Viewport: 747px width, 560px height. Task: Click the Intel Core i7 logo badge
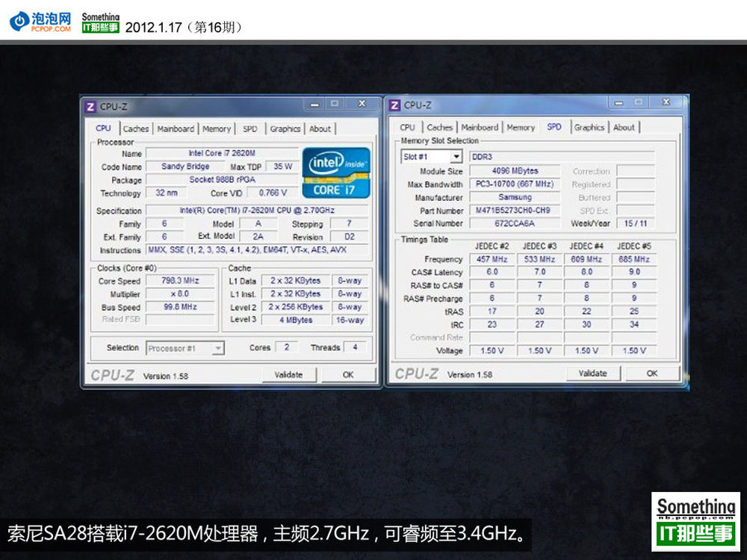(x=336, y=173)
